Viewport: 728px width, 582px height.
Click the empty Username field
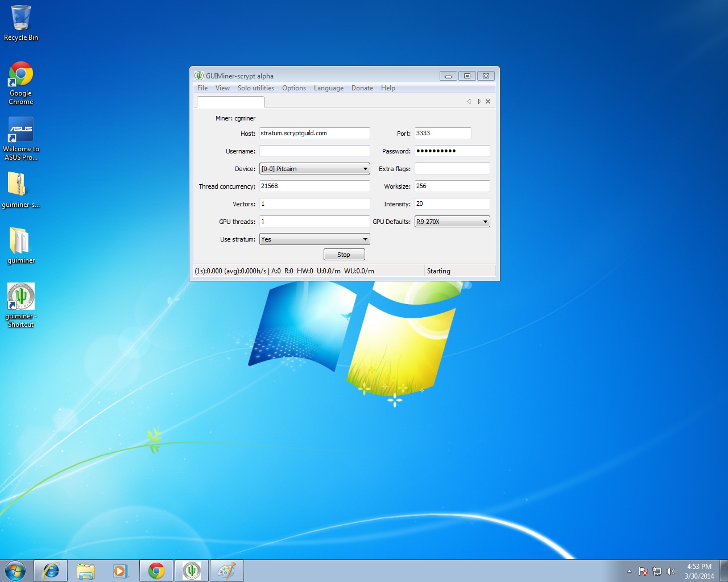[x=315, y=151]
